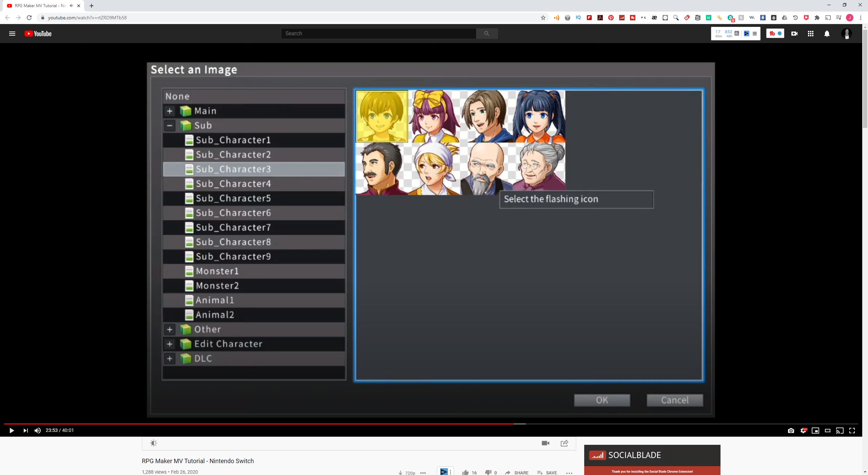Open video settings gear
This screenshot has height=475, width=868.
pyautogui.click(x=803, y=431)
